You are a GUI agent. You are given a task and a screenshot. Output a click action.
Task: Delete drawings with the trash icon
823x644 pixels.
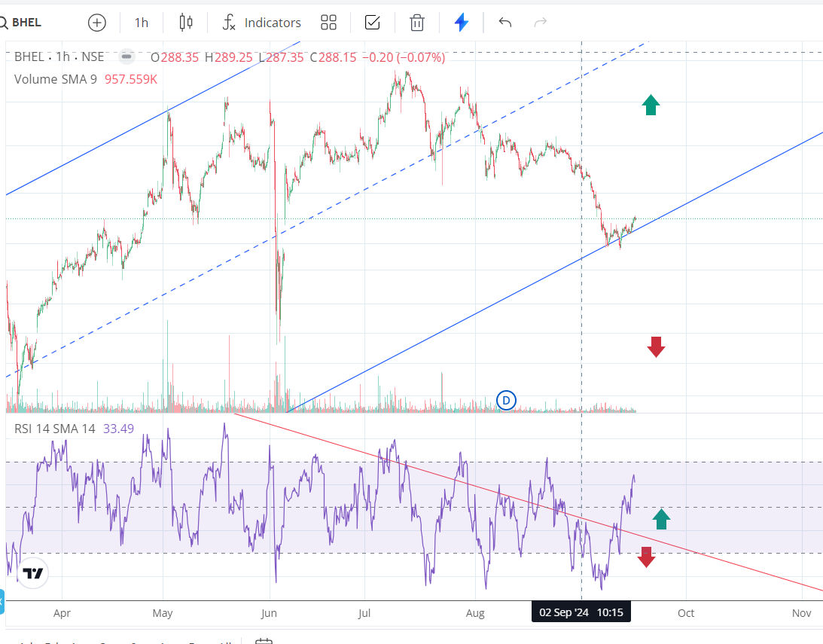click(x=416, y=23)
